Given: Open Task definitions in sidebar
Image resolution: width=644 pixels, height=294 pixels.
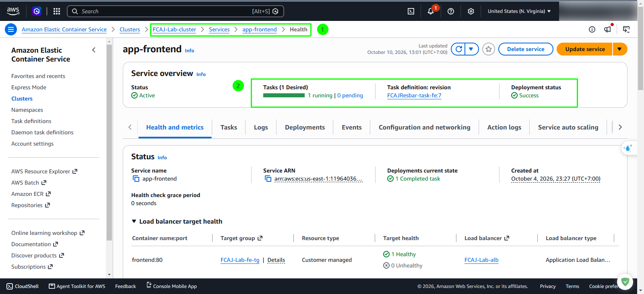Looking at the screenshot, I should pyautogui.click(x=31, y=121).
